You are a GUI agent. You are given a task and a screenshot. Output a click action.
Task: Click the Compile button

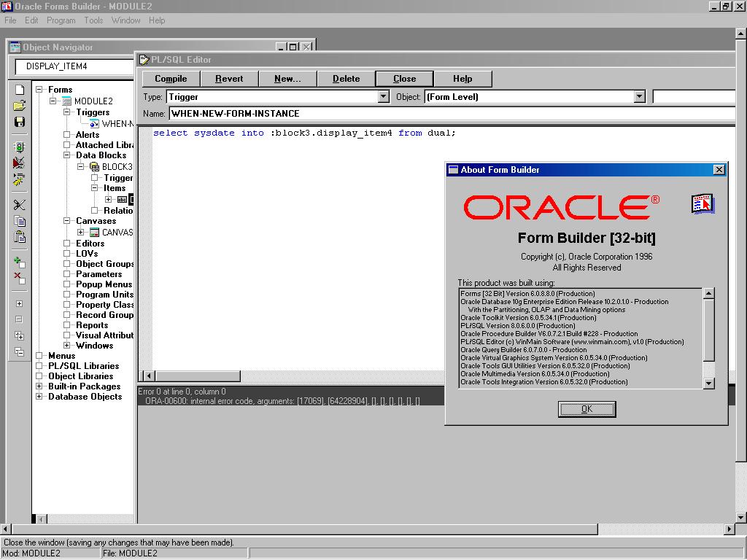click(x=171, y=79)
